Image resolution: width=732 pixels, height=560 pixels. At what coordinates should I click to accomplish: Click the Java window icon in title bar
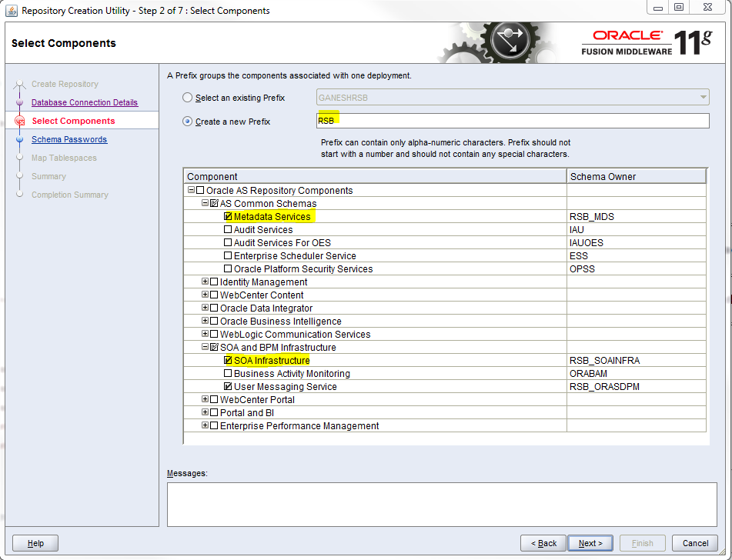pos(12,10)
